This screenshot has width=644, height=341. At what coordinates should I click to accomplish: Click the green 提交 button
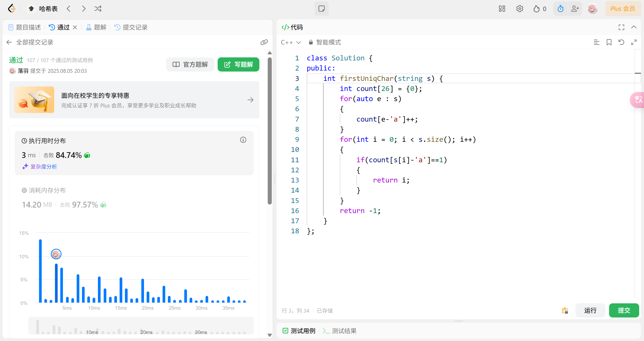(x=624, y=310)
